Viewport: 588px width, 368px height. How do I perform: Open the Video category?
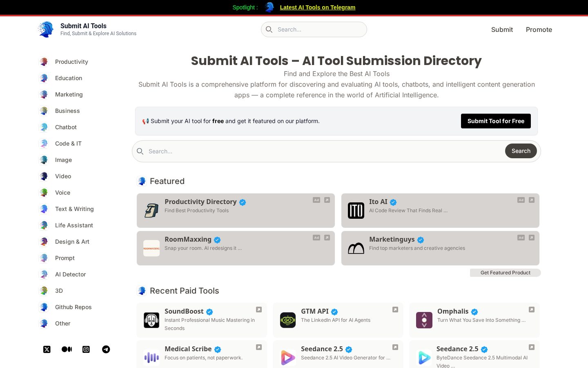[63, 176]
